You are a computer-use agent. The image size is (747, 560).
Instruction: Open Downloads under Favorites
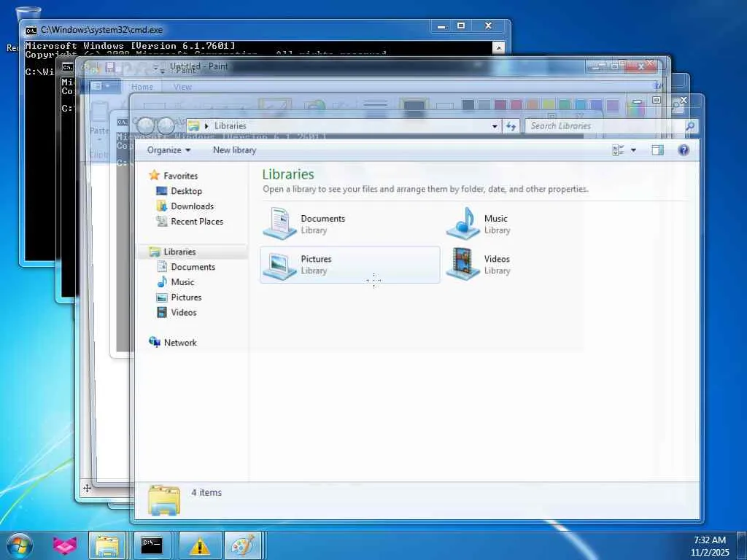coord(192,206)
